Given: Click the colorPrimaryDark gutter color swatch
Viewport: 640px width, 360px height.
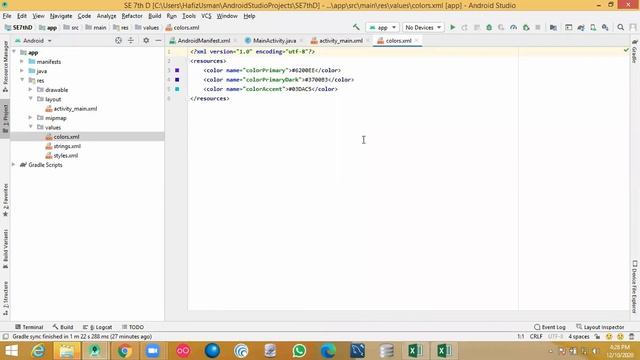Looking at the screenshot, I should [x=177, y=80].
